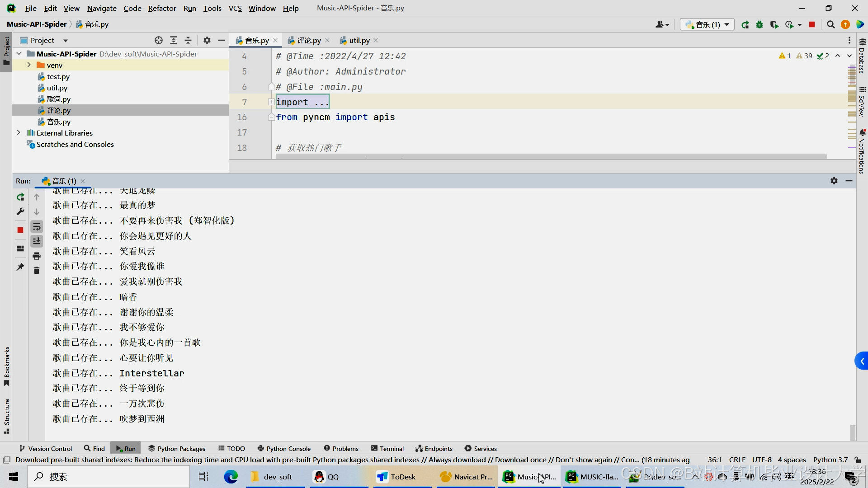Stop the running process with red square
The width and height of the screenshot is (868, 488).
[20, 230]
